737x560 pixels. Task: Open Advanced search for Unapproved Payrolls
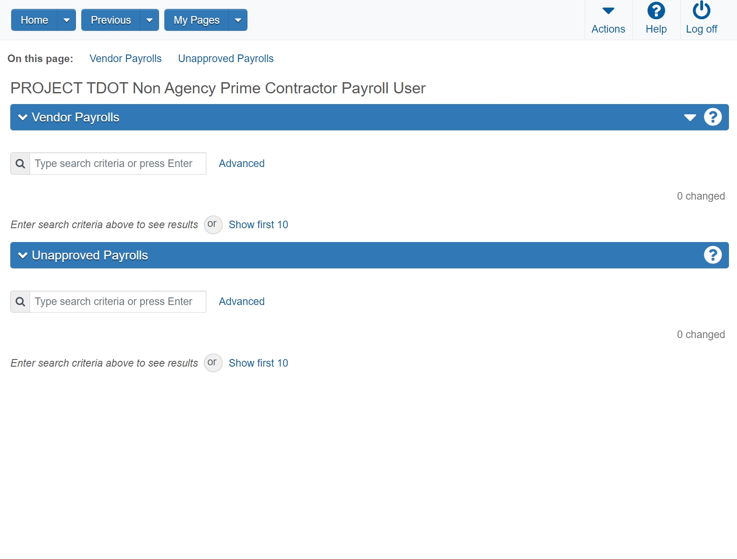tap(242, 301)
